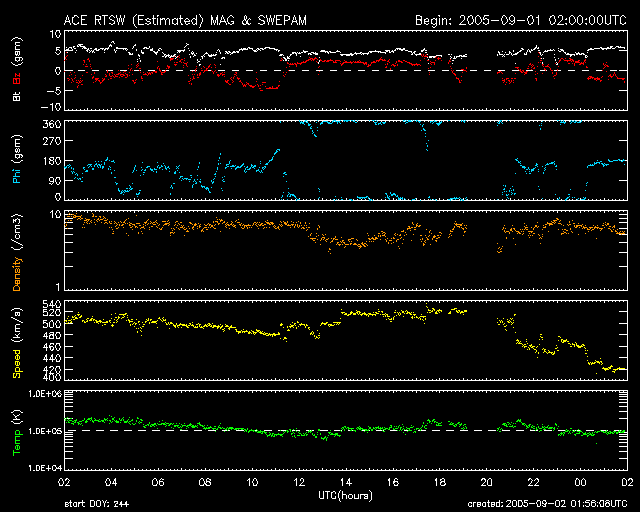
Task: Click the '1.0E+06' temperature axis value
Action: pos(44,394)
